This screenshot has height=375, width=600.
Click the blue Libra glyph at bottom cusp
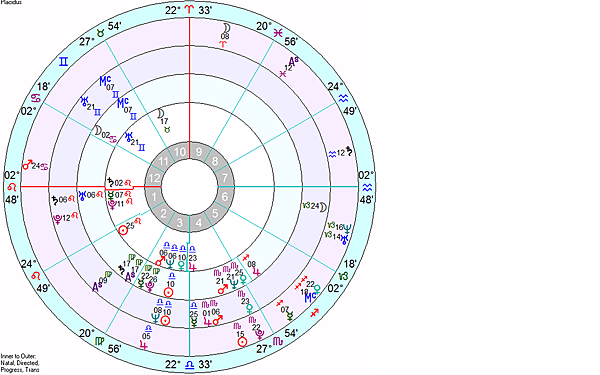pos(189,364)
